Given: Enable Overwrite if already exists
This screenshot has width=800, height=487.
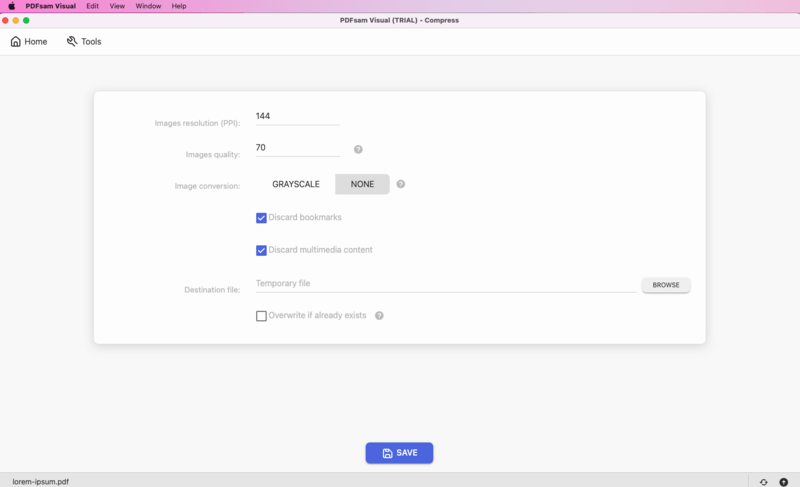Looking at the screenshot, I should tap(261, 316).
